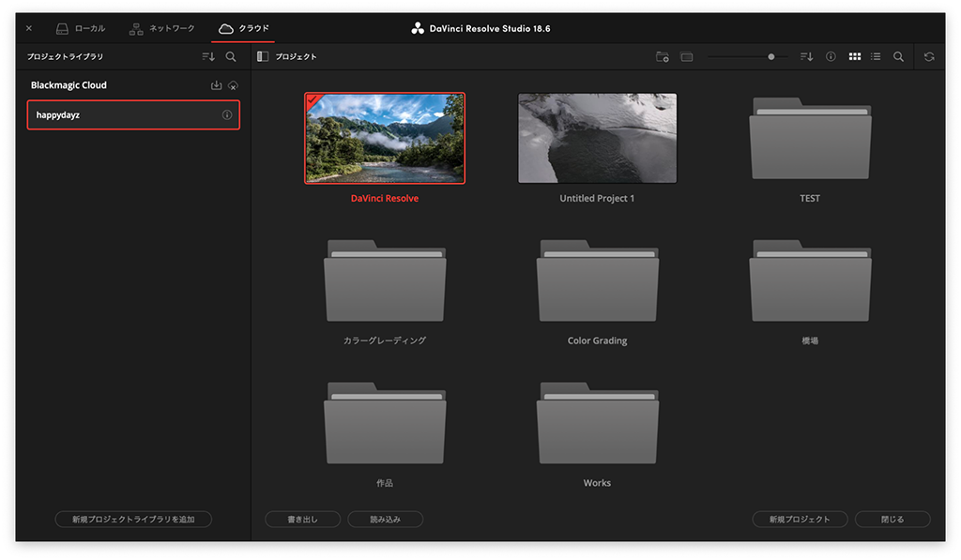Click the 閉じる button
The image size is (961, 560).
[x=892, y=519]
